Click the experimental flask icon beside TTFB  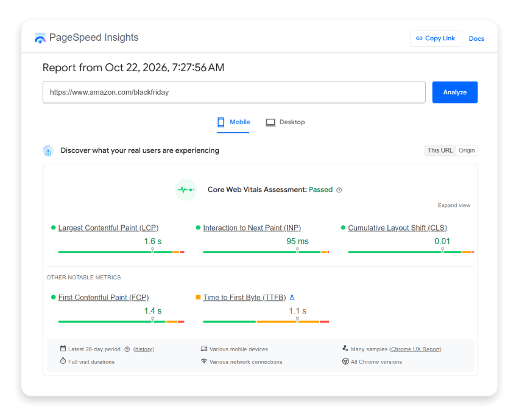(292, 297)
